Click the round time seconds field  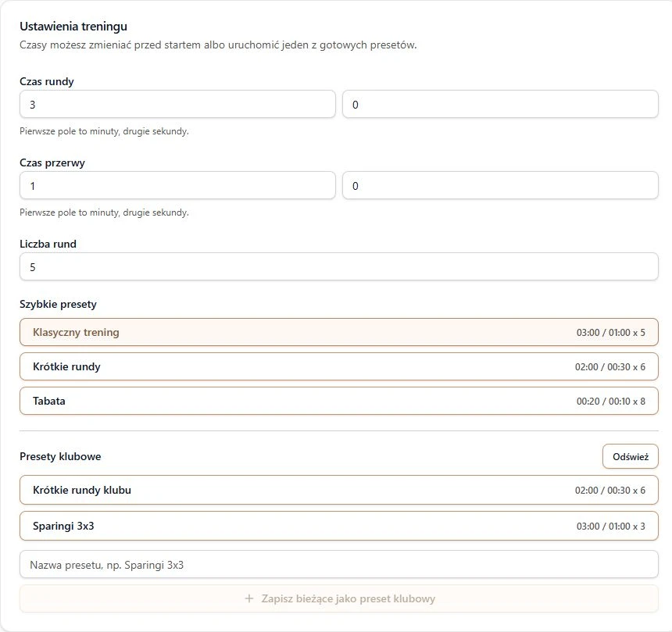[500, 104]
